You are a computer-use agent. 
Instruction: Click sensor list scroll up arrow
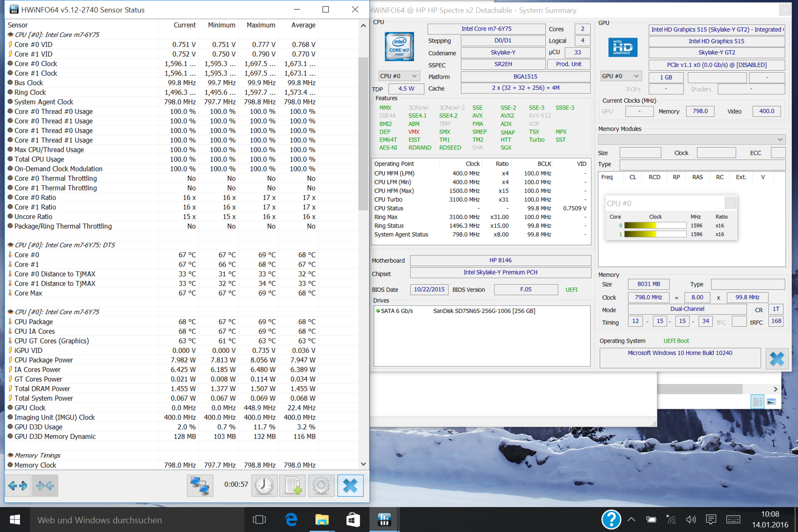pos(364,26)
